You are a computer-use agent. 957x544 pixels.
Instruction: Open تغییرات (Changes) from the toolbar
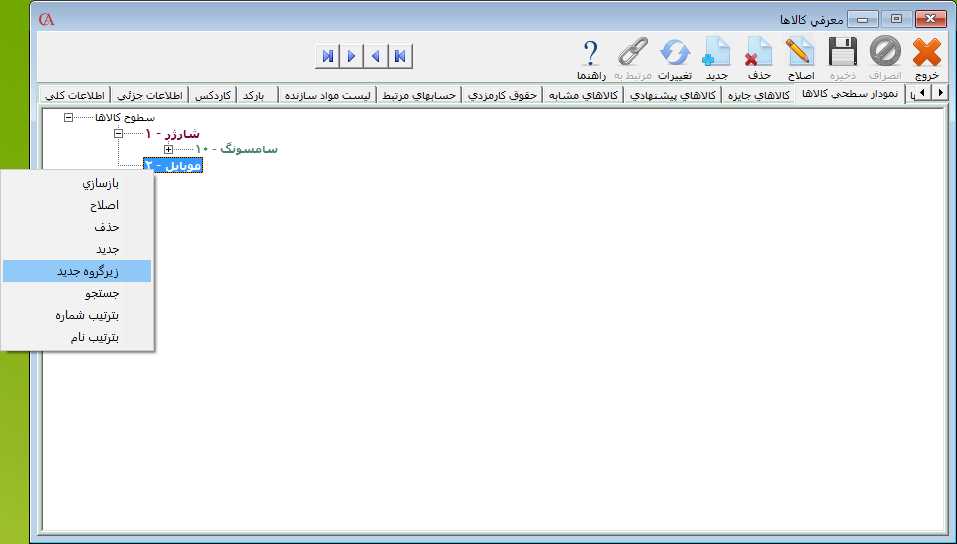[675, 56]
